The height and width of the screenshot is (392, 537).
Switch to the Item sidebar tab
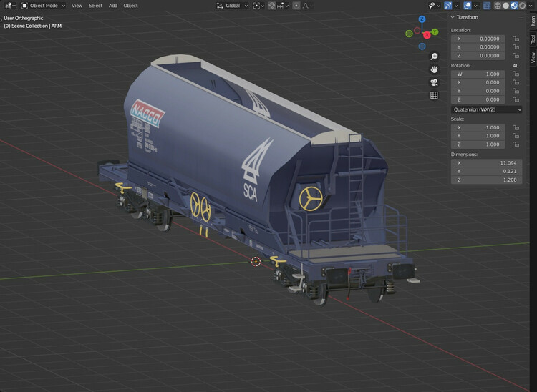pos(533,21)
